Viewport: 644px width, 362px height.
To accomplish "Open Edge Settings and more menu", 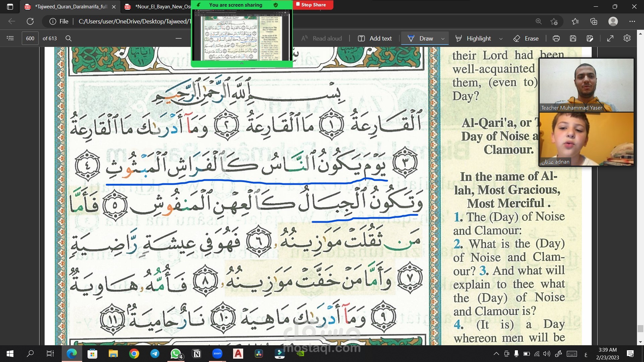I will click(x=632, y=21).
